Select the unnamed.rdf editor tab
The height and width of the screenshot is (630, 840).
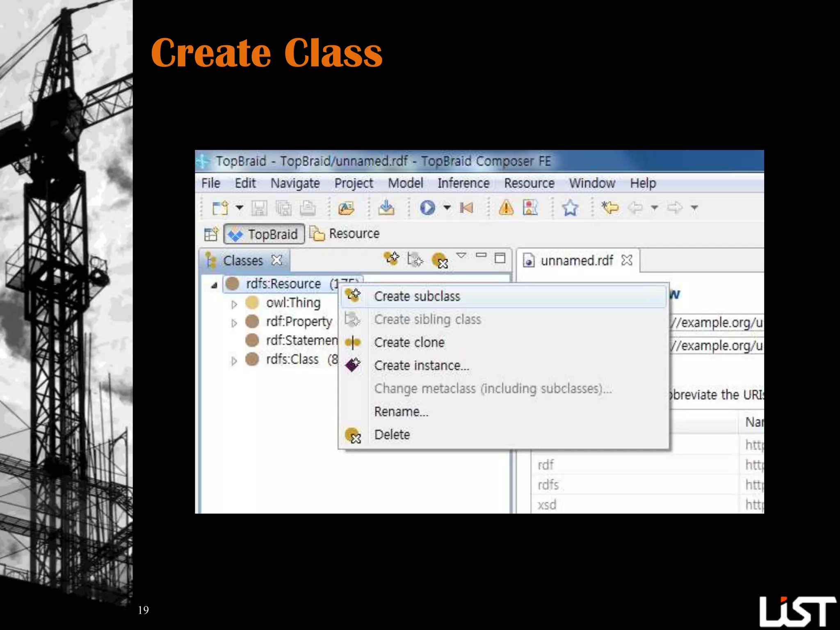[x=577, y=260]
